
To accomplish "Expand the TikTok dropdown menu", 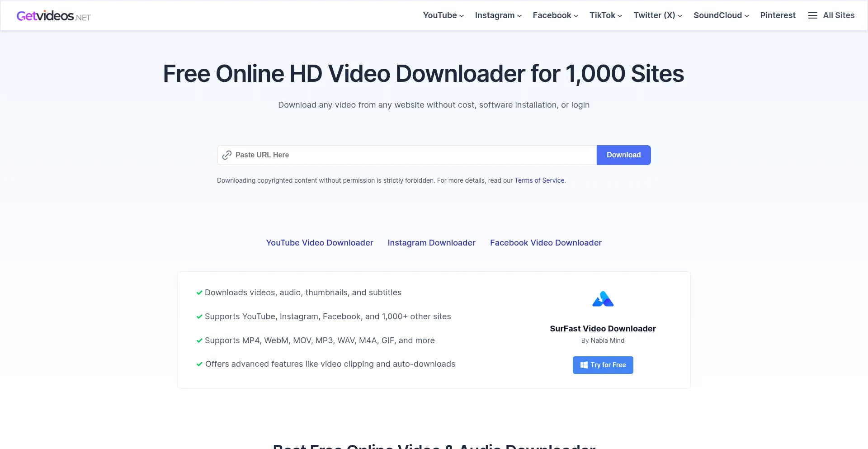I will [x=605, y=15].
